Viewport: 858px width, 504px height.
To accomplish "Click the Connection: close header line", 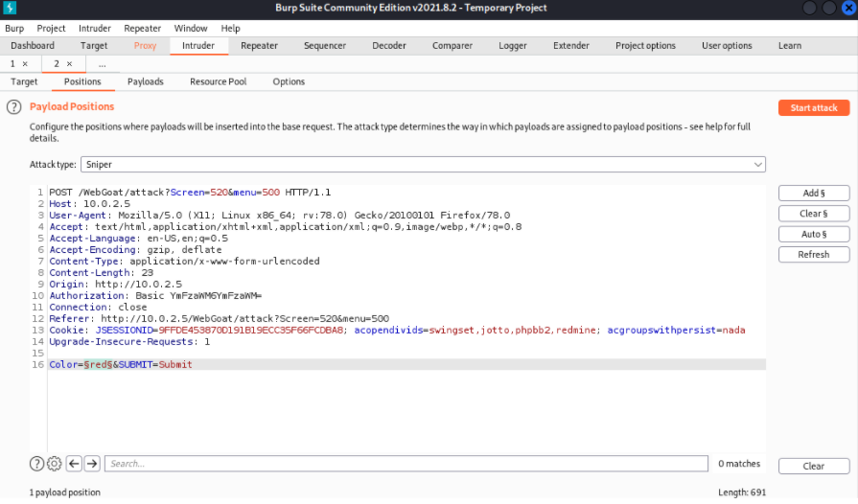I will (x=98, y=308).
